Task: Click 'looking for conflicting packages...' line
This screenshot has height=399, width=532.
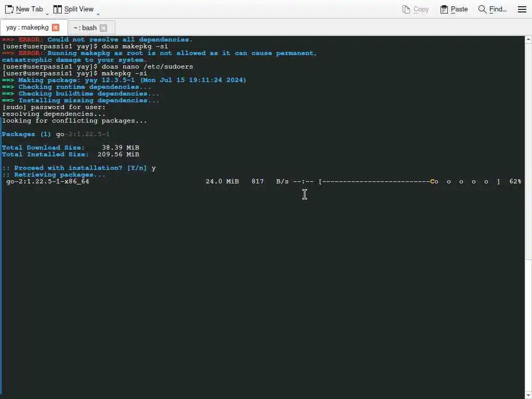Action: [x=75, y=121]
